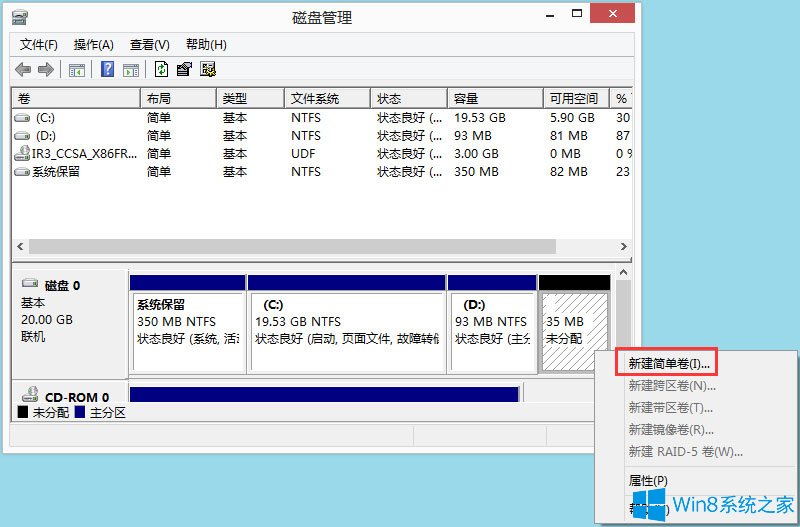The height and width of the screenshot is (527, 800).
Task: Click the Back arrow toolbar icon
Action: 23,69
